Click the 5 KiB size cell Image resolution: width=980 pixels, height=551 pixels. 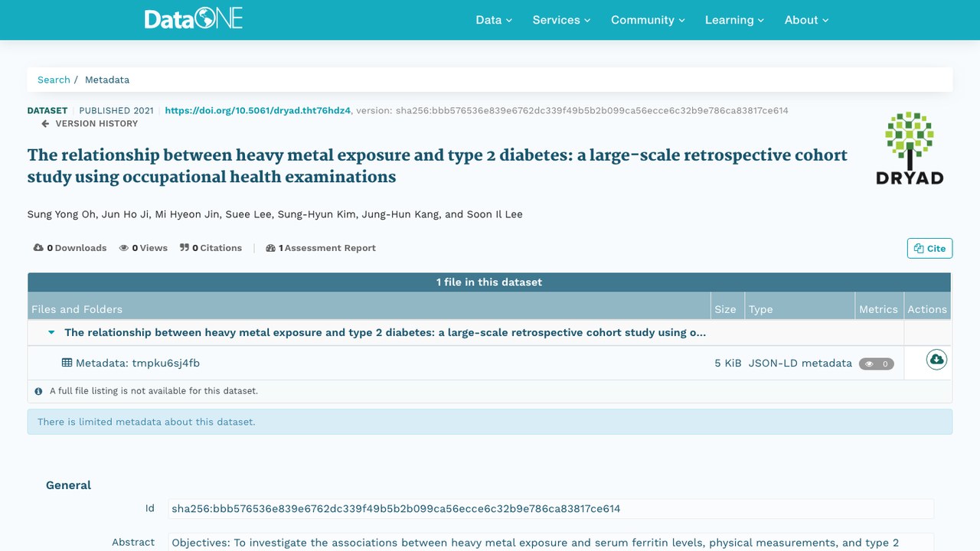[x=728, y=363]
